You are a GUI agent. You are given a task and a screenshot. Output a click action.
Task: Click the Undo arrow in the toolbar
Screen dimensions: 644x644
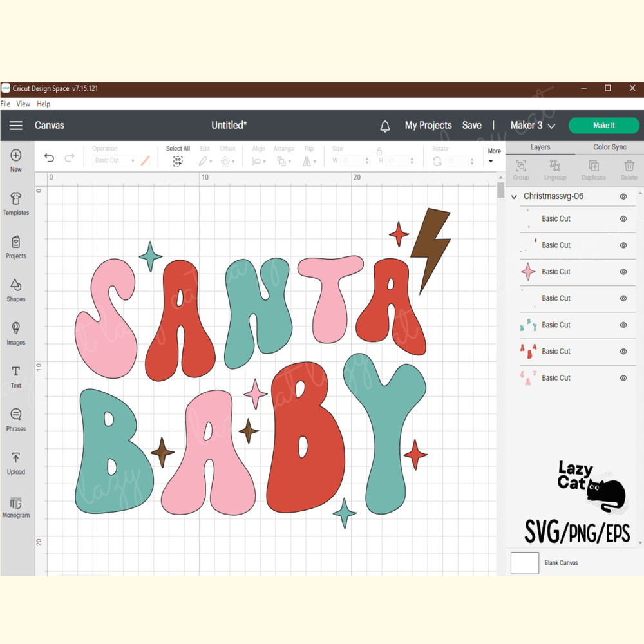point(49,157)
